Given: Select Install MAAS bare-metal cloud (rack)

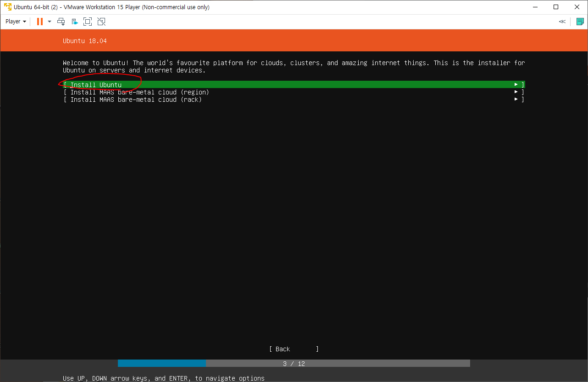Looking at the screenshot, I should 294,100.
